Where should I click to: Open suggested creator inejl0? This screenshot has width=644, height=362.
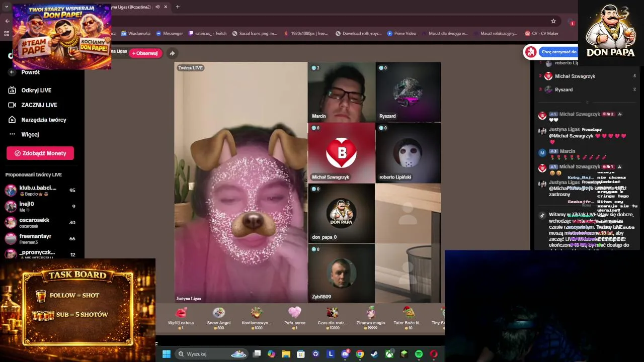coord(40,206)
